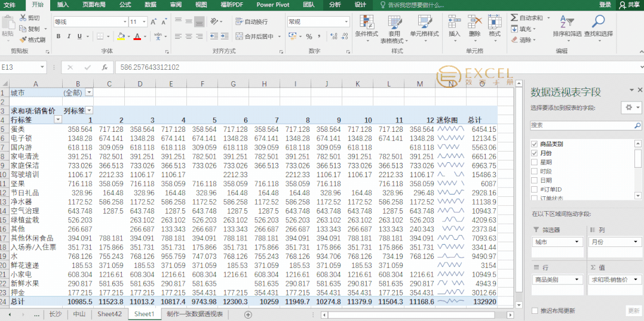
Task: Uncheck the 商品类别 field checkbox
Action: (x=534, y=144)
